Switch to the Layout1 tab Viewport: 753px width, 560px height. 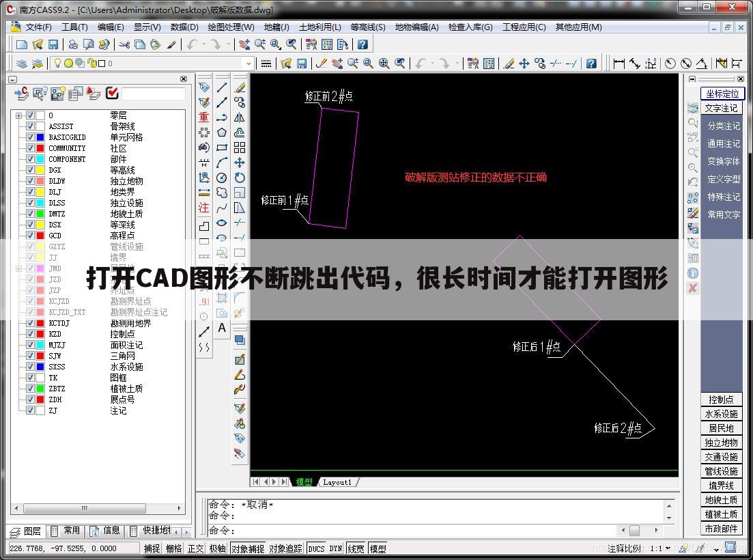337,482
